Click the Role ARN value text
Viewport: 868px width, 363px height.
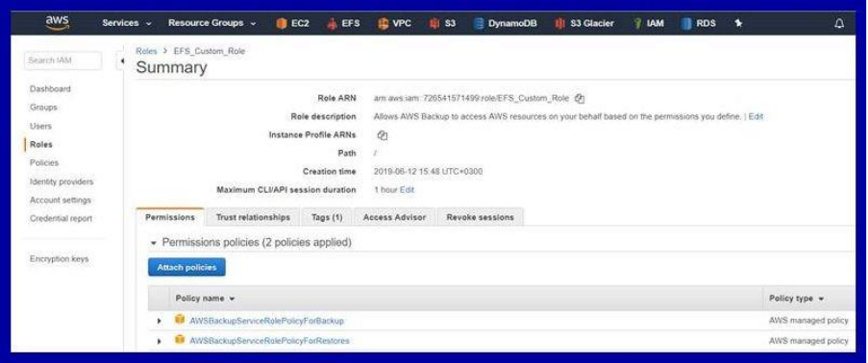point(472,99)
